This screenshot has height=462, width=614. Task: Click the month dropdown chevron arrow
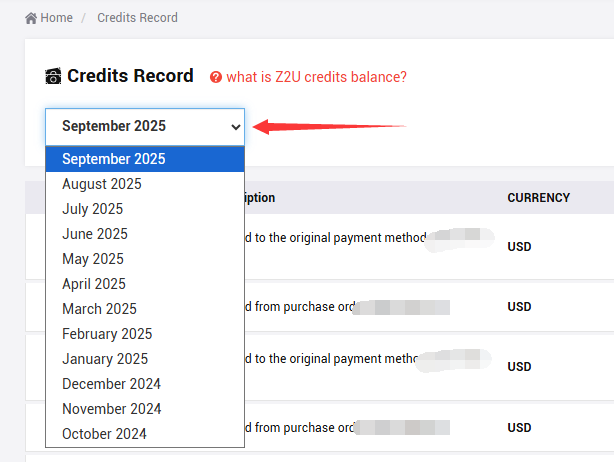coord(236,127)
